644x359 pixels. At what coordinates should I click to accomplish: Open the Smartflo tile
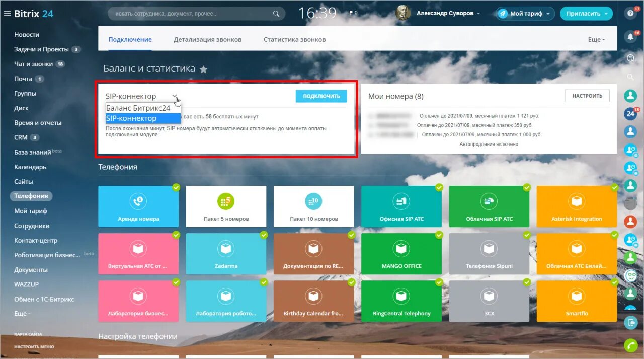click(577, 301)
